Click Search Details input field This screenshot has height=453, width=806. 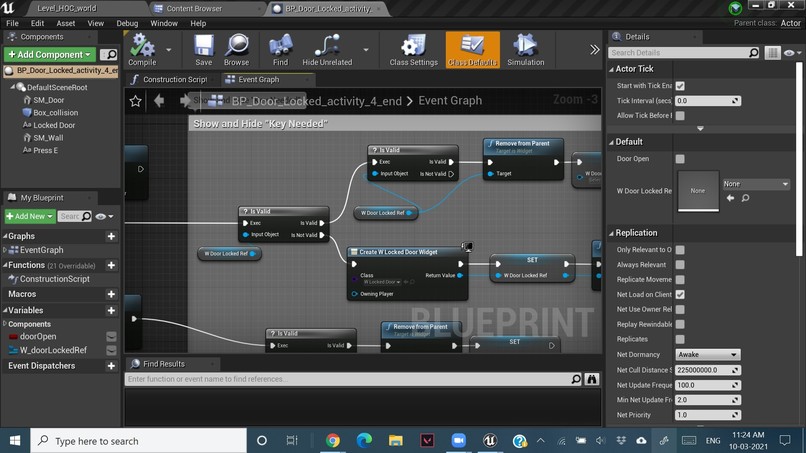684,52
